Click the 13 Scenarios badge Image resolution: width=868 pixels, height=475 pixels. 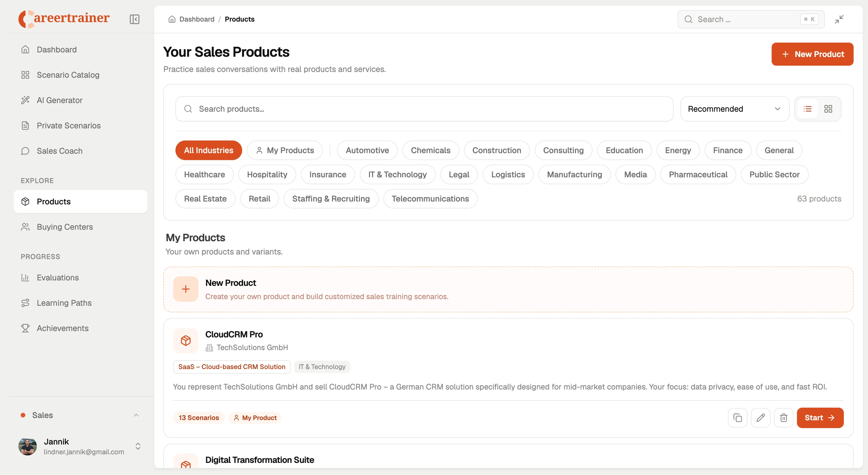click(198, 418)
